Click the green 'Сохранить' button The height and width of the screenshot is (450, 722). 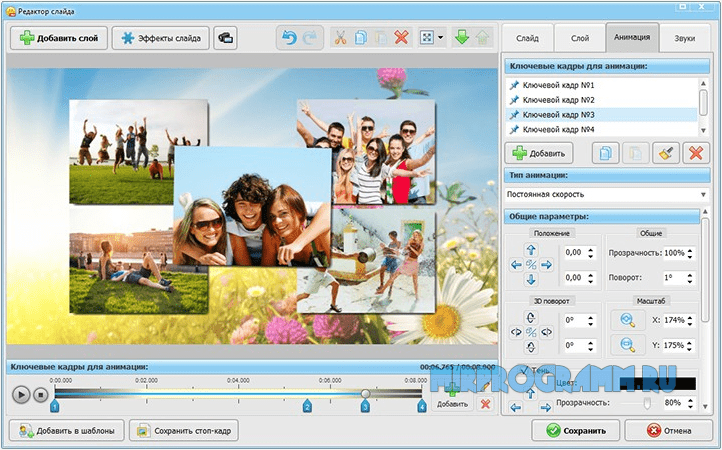tap(576, 431)
